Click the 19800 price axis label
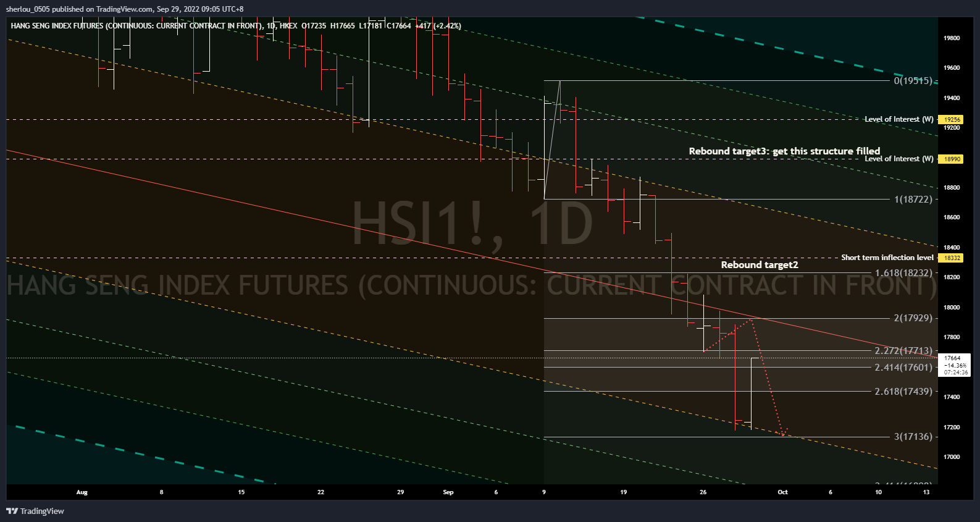This screenshot has width=980, height=522. click(952, 38)
